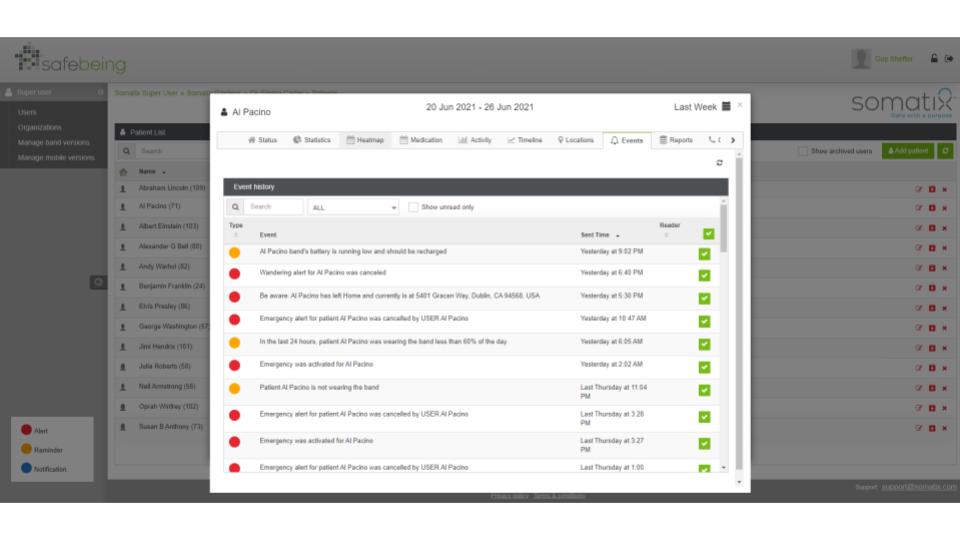Sort patient list by Name column
This screenshot has height=540, width=960.
point(152,172)
